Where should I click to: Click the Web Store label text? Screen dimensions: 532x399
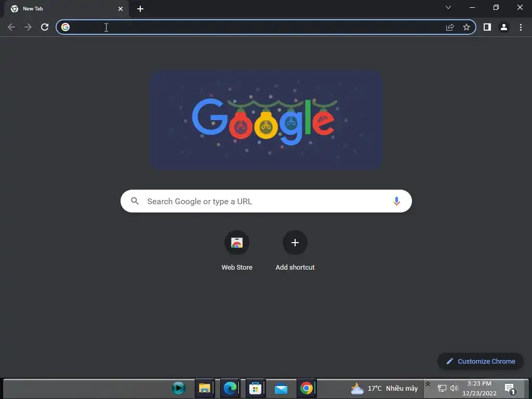[x=237, y=268]
